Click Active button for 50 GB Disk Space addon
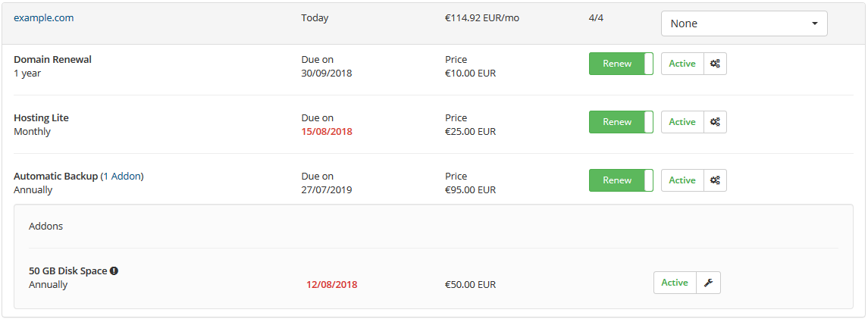Screen dimensions: 868x319 pos(675,283)
